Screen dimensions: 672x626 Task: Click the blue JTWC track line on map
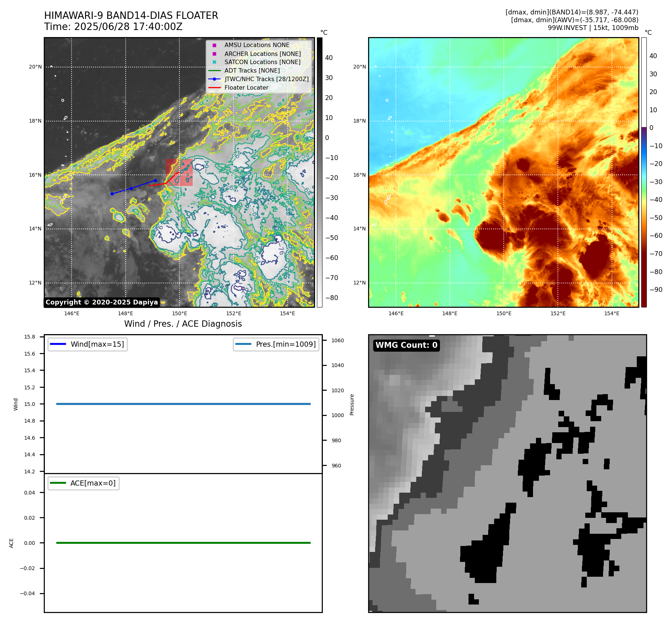click(x=134, y=187)
